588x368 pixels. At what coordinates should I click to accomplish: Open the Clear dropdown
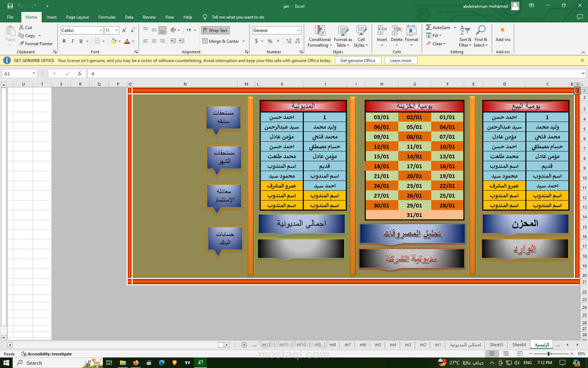click(x=436, y=43)
